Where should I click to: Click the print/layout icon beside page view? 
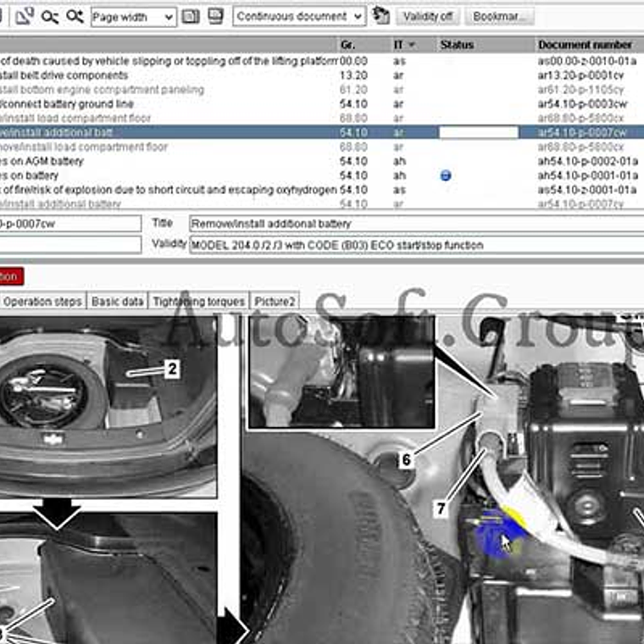(x=215, y=16)
